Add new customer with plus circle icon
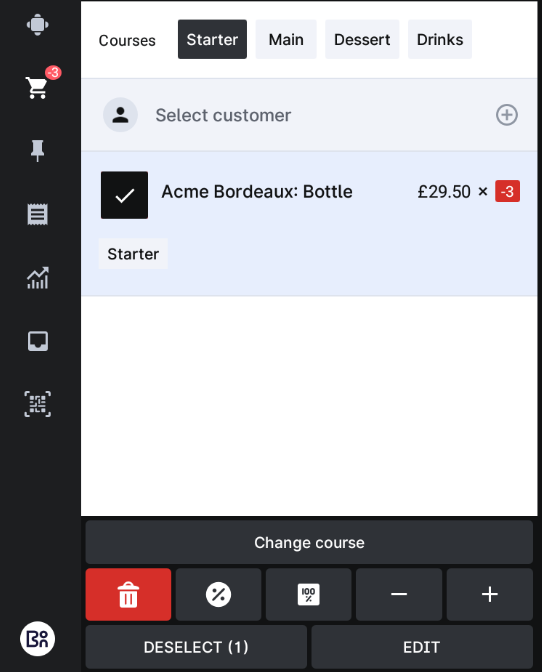The height and width of the screenshot is (672, 542). (x=507, y=115)
